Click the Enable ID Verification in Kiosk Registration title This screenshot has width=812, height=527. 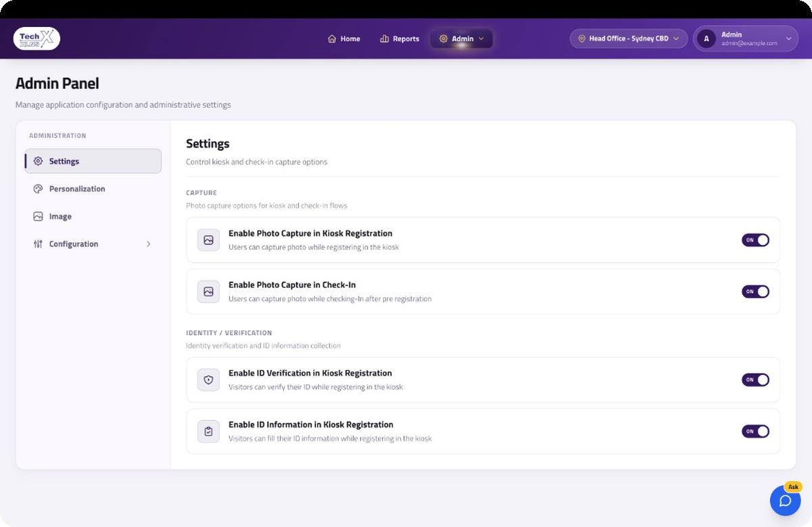311,373
